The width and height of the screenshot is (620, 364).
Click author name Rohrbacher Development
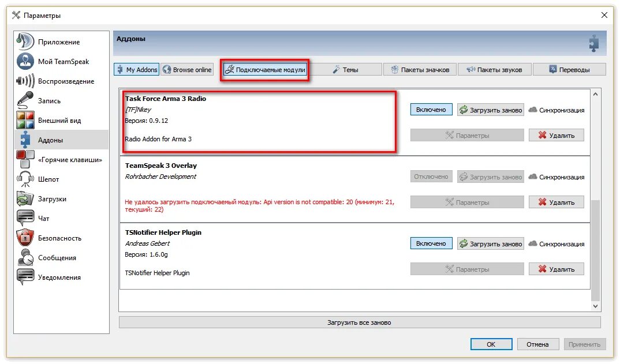160,177
